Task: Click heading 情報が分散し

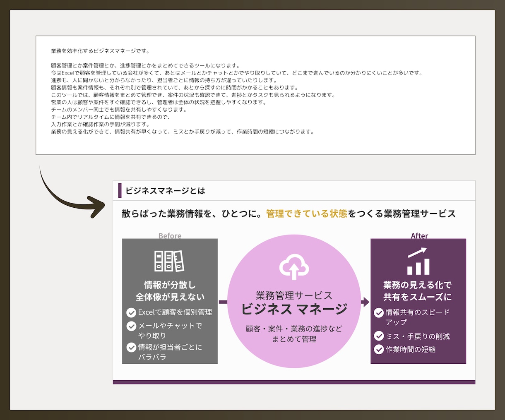Action: tap(170, 285)
